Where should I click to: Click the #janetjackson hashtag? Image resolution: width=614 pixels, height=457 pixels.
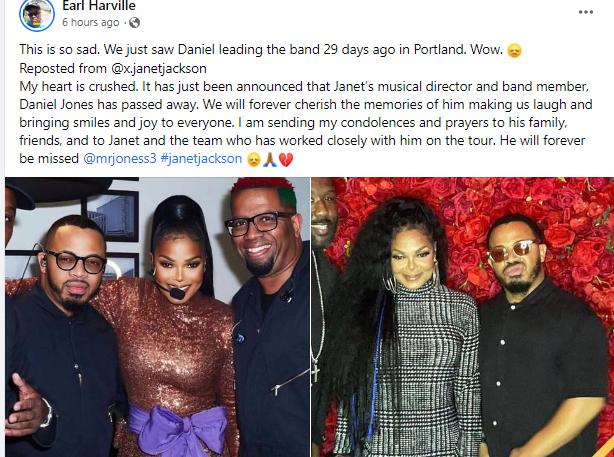tap(201, 159)
